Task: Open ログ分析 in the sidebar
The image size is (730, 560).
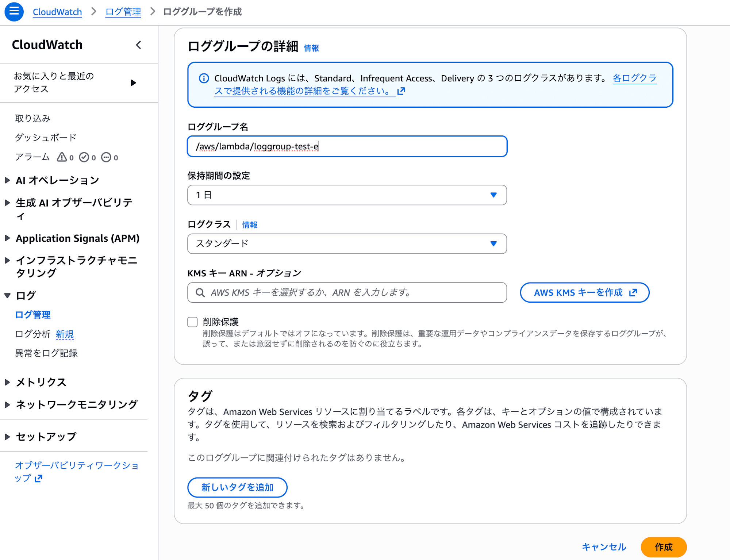Action: [32, 334]
